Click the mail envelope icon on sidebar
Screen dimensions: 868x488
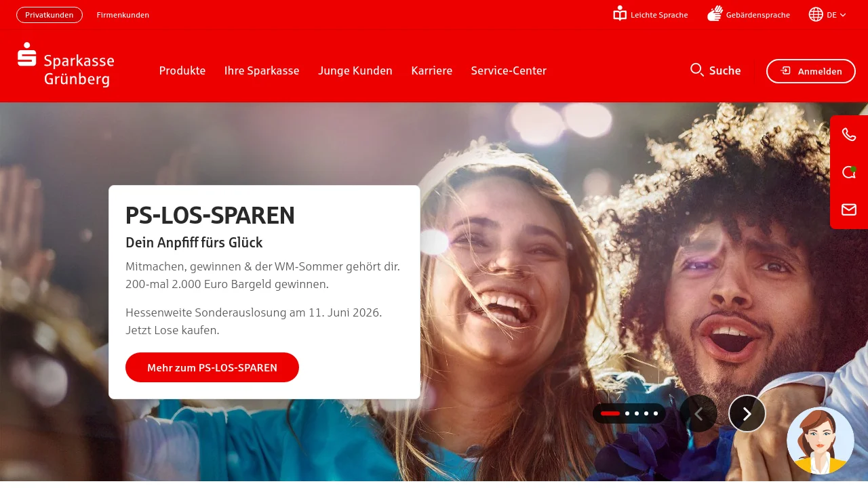click(849, 209)
